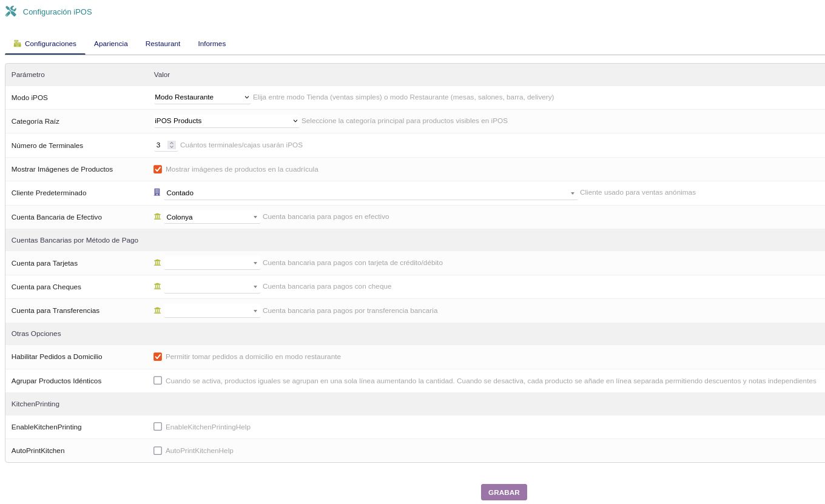Uncheck Mostrar Imágenes de Productos checkbox

tap(158, 169)
